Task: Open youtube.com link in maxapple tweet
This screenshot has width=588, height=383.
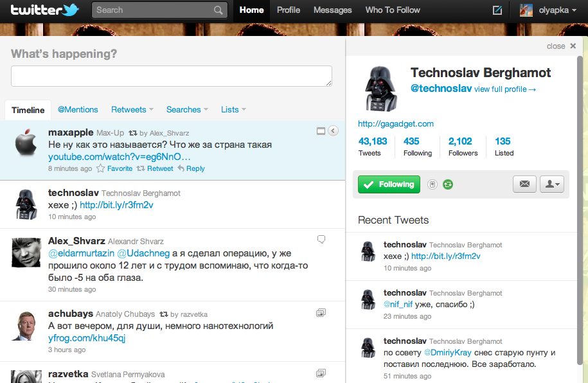Action: point(120,157)
